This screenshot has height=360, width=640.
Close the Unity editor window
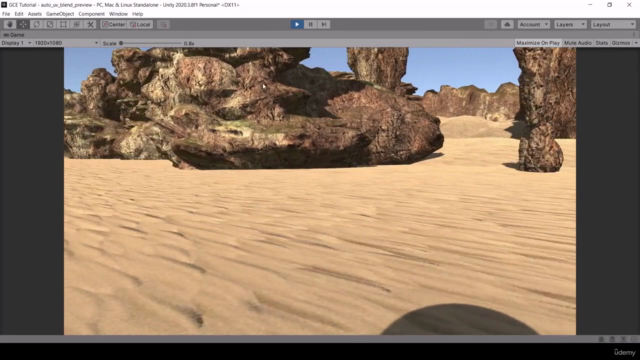coord(629,5)
